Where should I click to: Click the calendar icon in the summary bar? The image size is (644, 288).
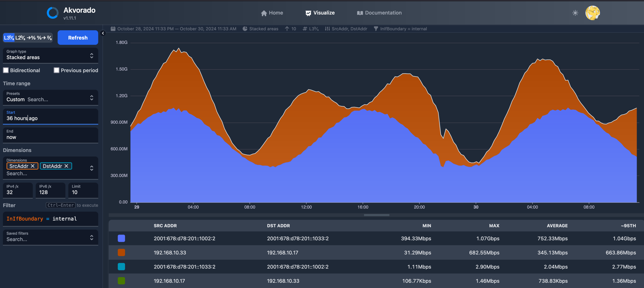[113, 29]
